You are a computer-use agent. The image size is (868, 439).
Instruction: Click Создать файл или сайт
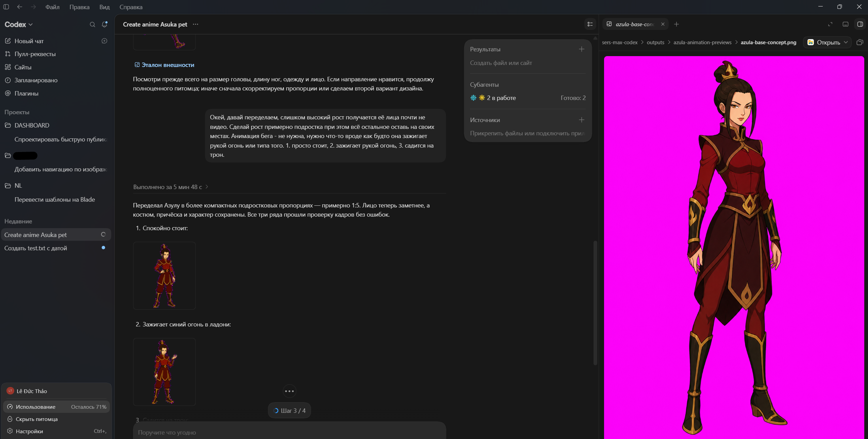click(x=501, y=63)
